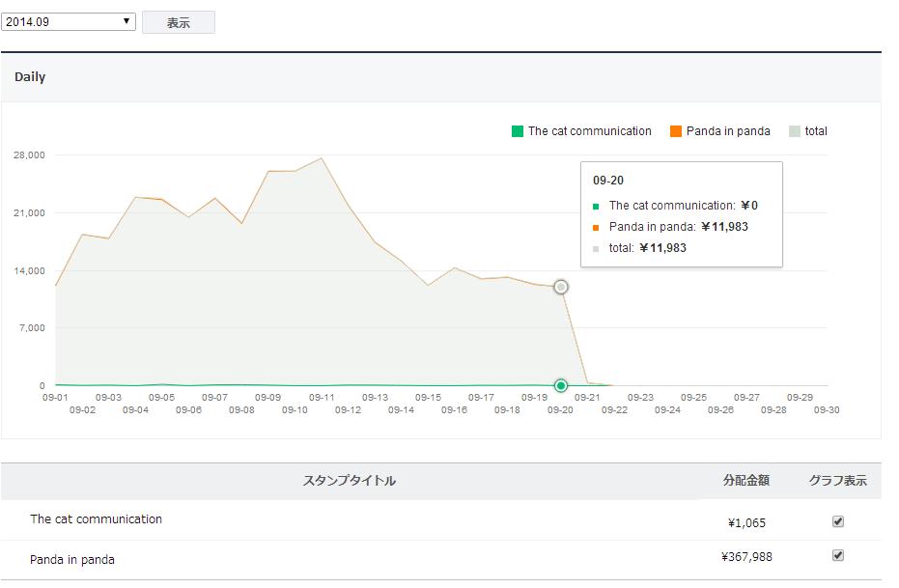The height and width of the screenshot is (588, 899).
Task: Open the 2014.09 month dropdown
Action: 69,21
